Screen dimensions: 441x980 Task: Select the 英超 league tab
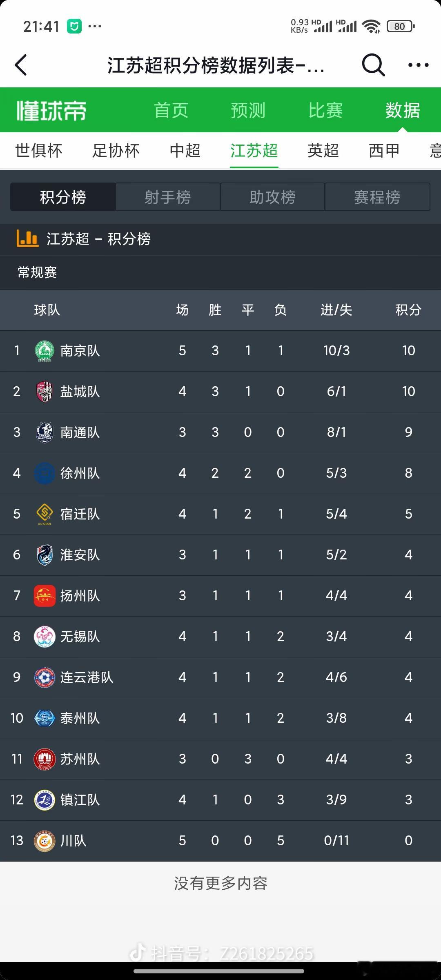coord(323,150)
